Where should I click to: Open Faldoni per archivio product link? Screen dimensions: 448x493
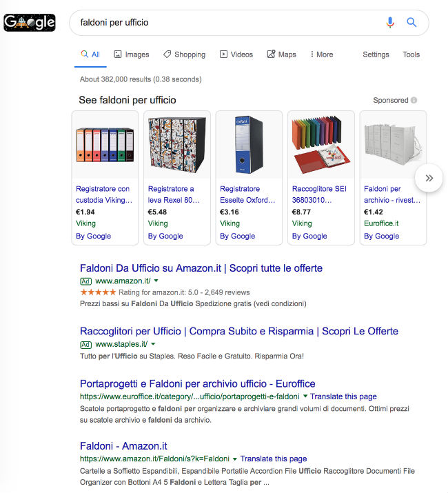pos(392,194)
